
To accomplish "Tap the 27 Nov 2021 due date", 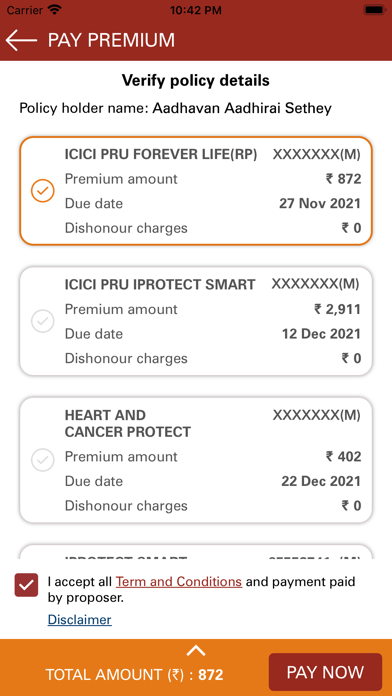I will coord(320,204).
